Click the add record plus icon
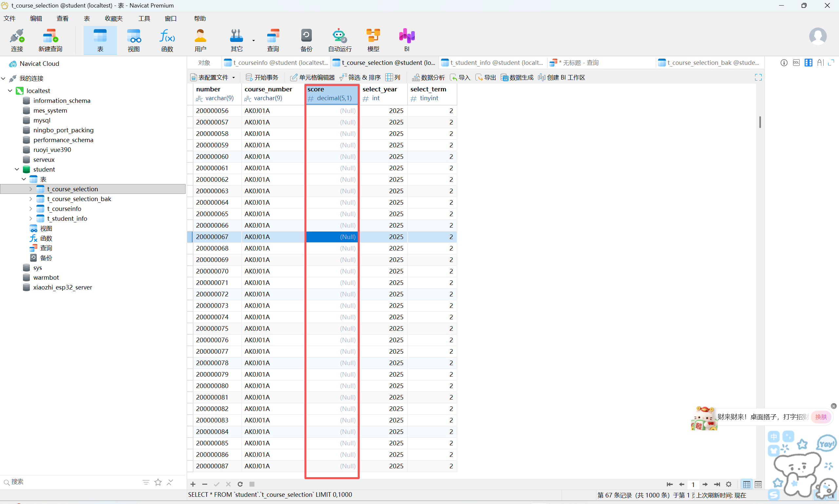The image size is (839, 504). (193, 484)
